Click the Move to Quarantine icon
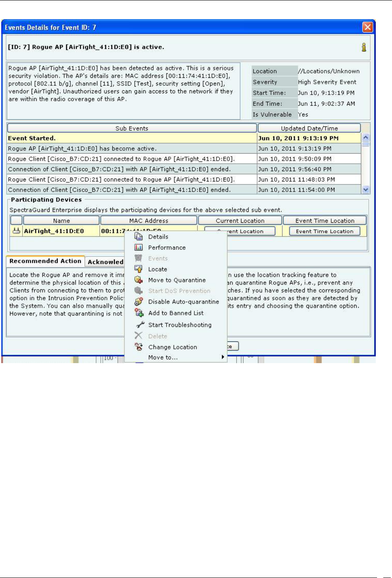 tap(139, 280)
